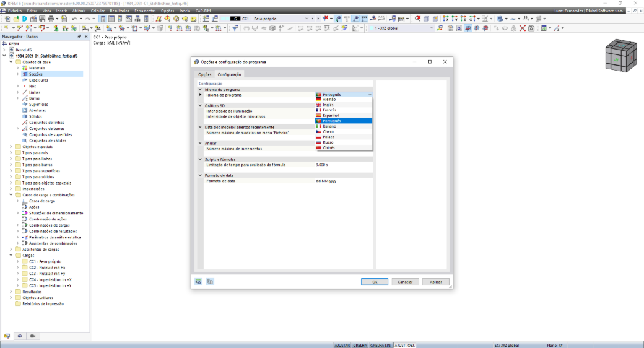Select Casos de carga tree item
The height and width of the screenshot is (348, 644).
point(42,201)
